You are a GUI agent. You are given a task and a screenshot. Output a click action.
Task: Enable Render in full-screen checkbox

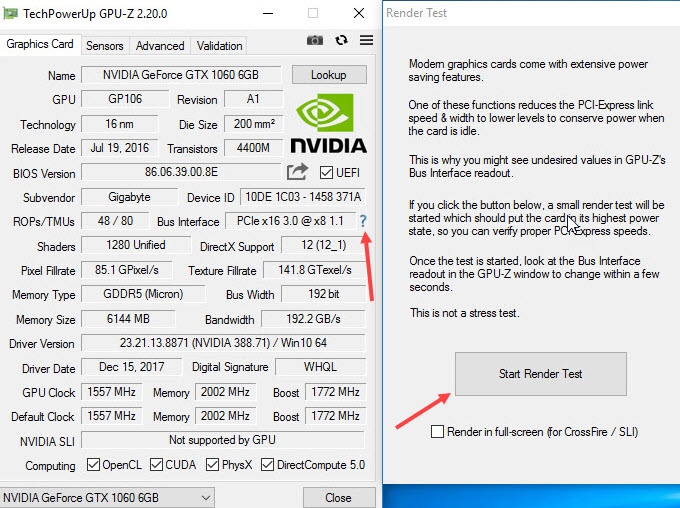[x=437, y=432]
